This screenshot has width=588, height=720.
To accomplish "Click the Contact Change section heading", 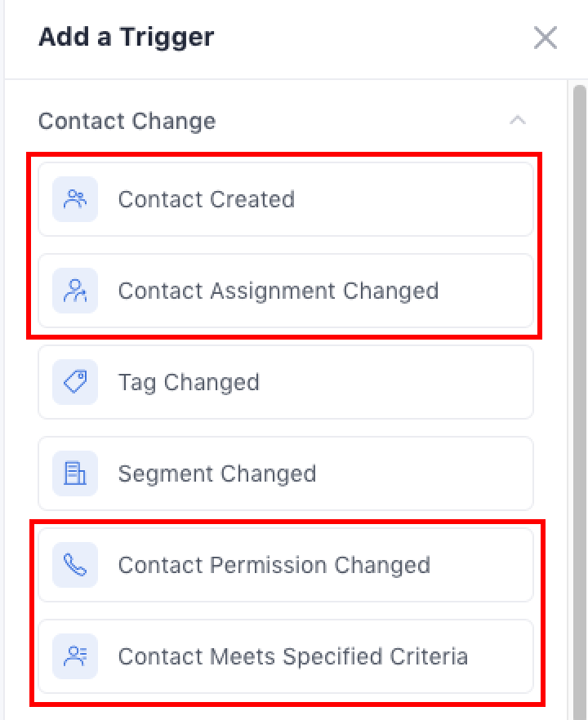I will click(x=127, y=121).
